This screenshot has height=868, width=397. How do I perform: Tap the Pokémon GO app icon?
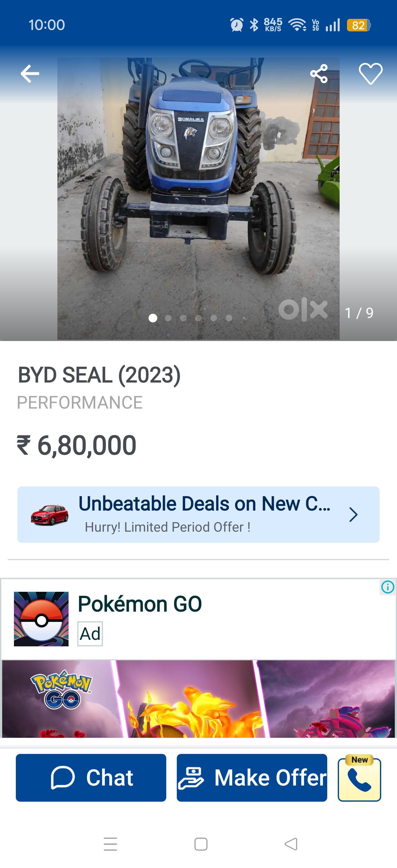pos(41,619)
